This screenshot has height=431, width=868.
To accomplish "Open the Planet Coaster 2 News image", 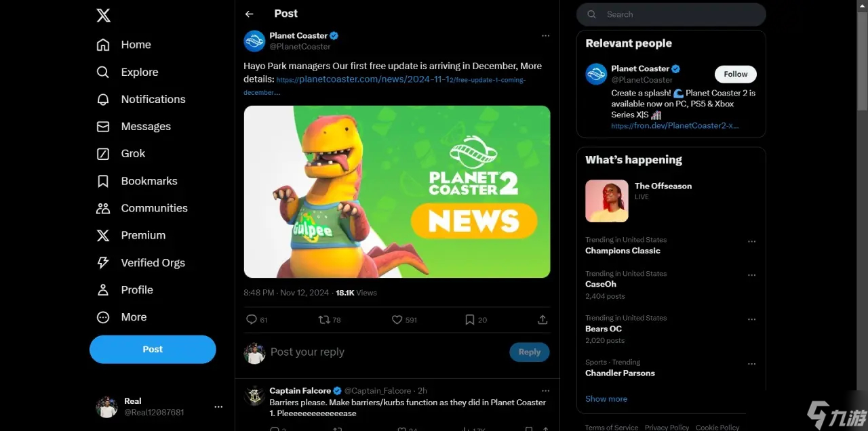I will coord(397,191).
